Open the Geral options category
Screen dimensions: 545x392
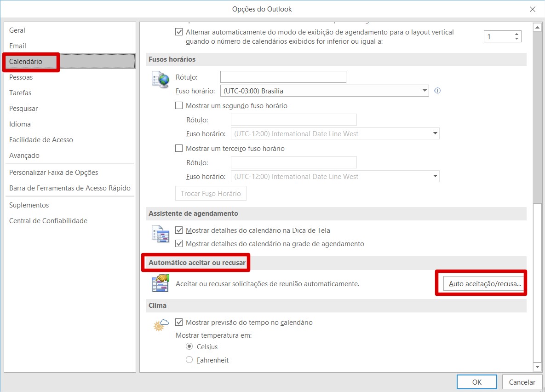point(69,30)
